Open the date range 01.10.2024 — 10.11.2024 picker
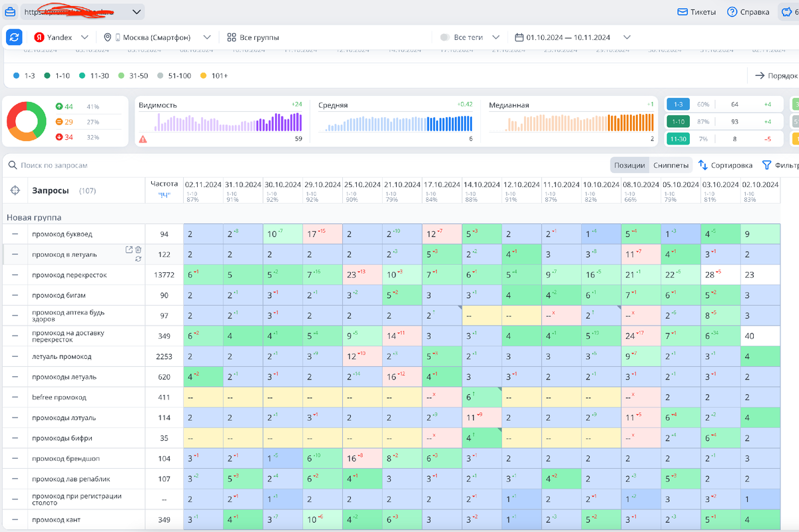Viewport: 799px width, 532px height. coord(573,37)
